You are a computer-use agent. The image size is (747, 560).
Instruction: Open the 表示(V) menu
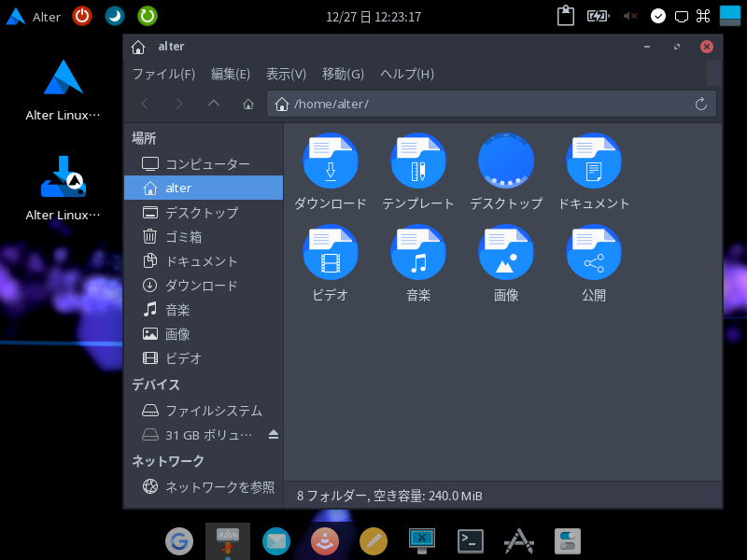(284, 74)
